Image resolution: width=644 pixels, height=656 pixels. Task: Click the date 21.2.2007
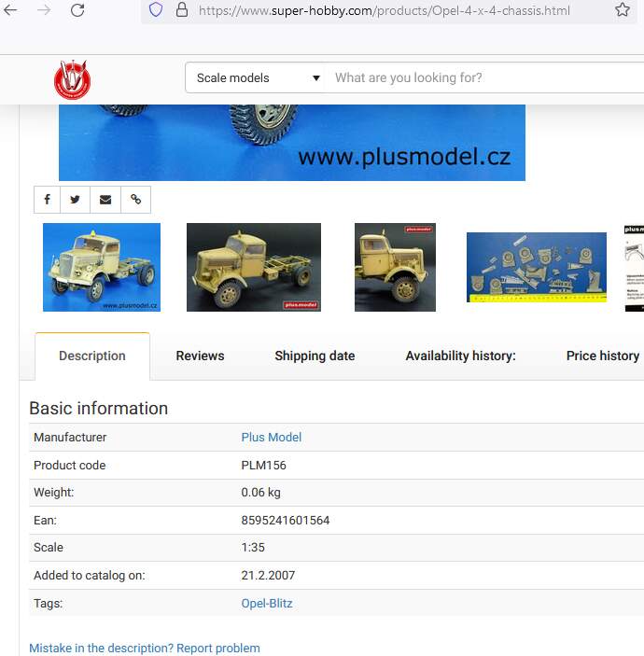[268, 576]
